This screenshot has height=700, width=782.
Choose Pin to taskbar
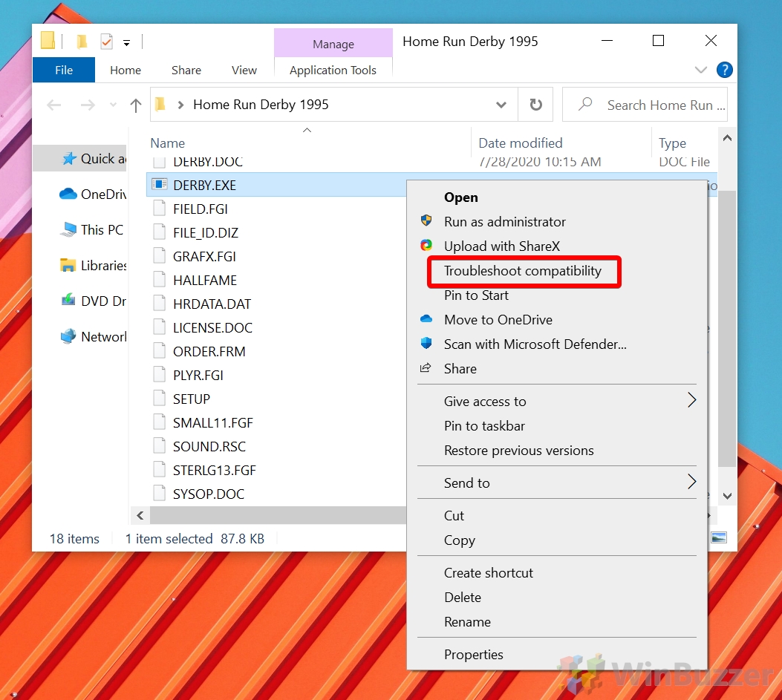coord(484,426)
